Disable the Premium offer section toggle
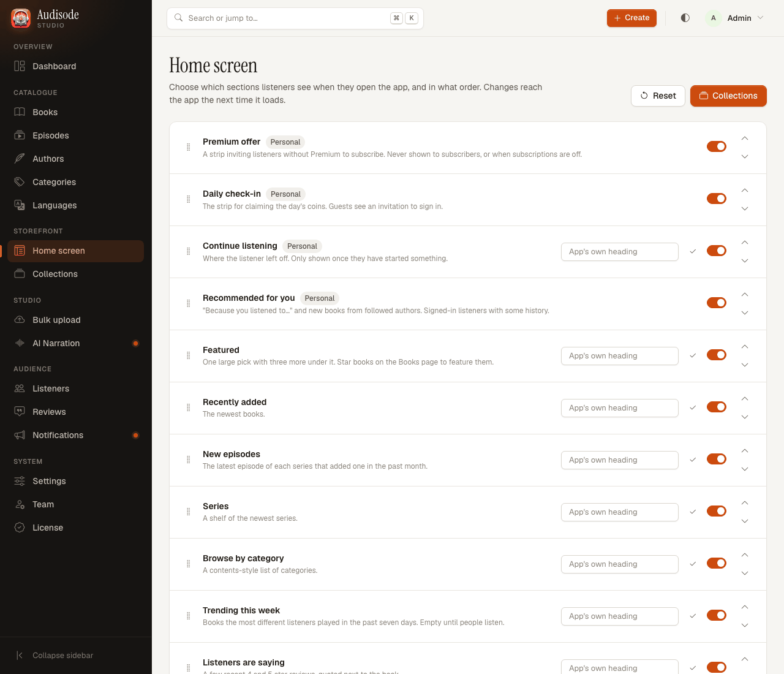Viewport: 784px width, 674px height. (717, 146)
